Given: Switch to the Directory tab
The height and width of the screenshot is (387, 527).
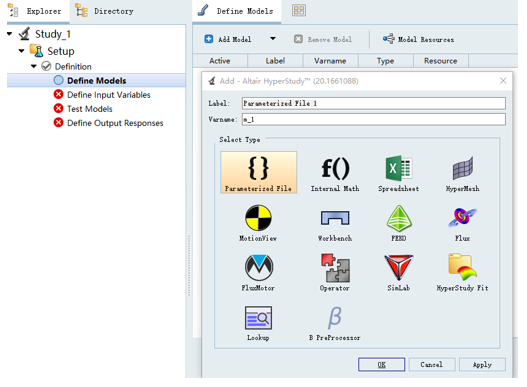Looking at the screenshot, I should pos(105,11).
